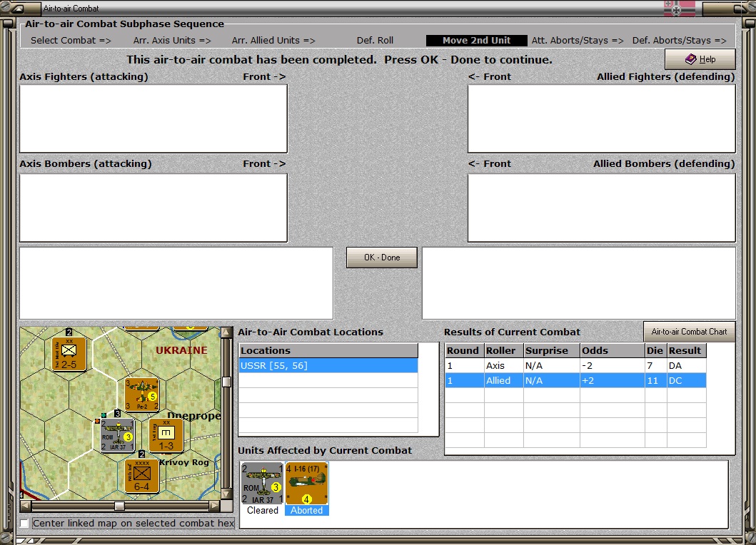Click the Axis Bombers attacking box
This screenshot has height=545, width=756.
coord(153,208)
